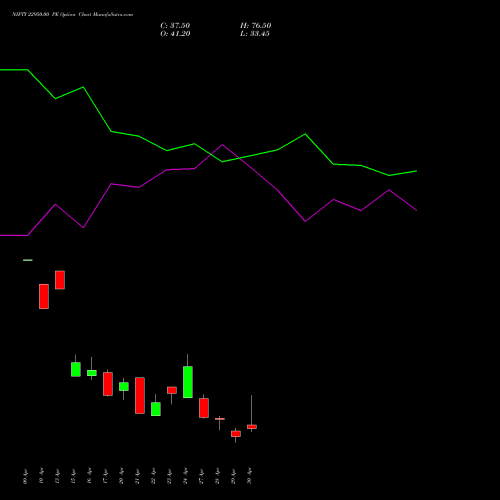This screenshot has width=500, height=500.
Task: Click the 30 Apr date label
Action: (250, 477)
